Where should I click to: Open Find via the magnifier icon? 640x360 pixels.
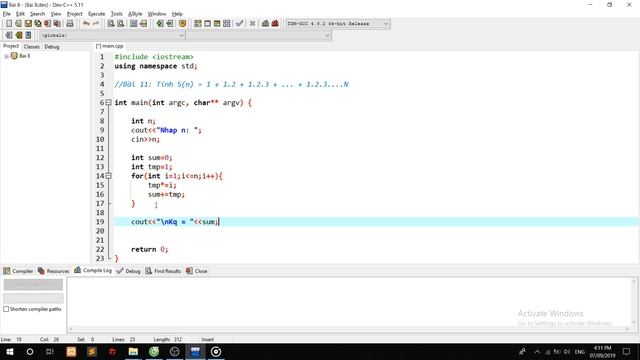click(111, 24)
